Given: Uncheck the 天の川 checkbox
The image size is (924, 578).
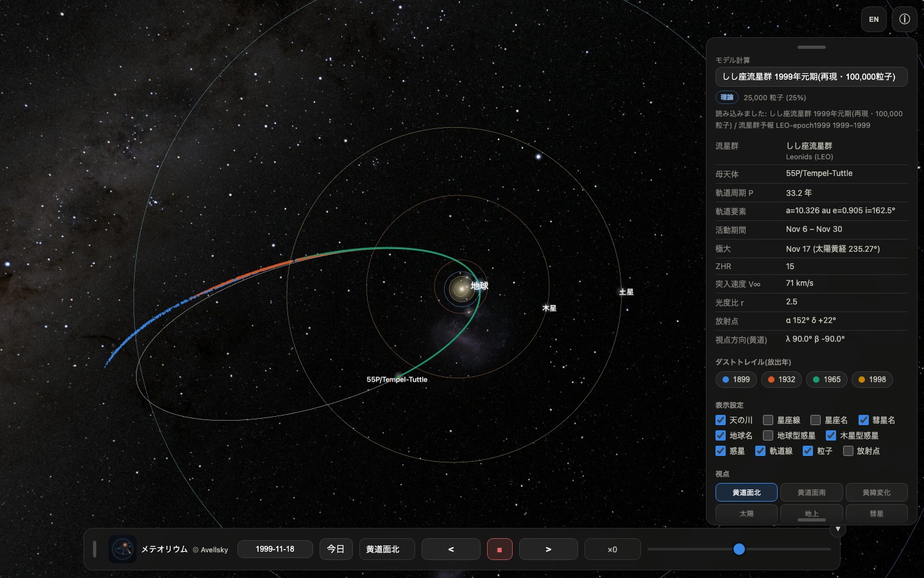Looking at the screenshot, I should 721,420.
